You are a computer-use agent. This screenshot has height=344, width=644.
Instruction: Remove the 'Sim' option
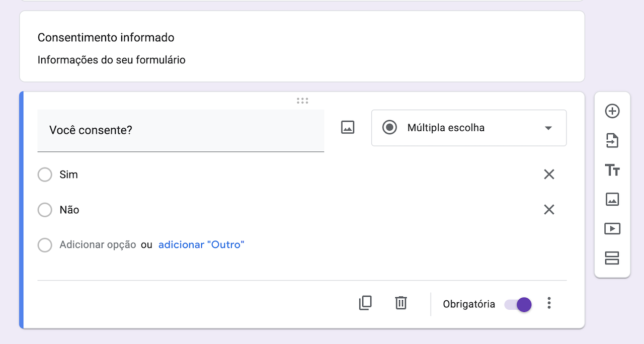(549, 175)
